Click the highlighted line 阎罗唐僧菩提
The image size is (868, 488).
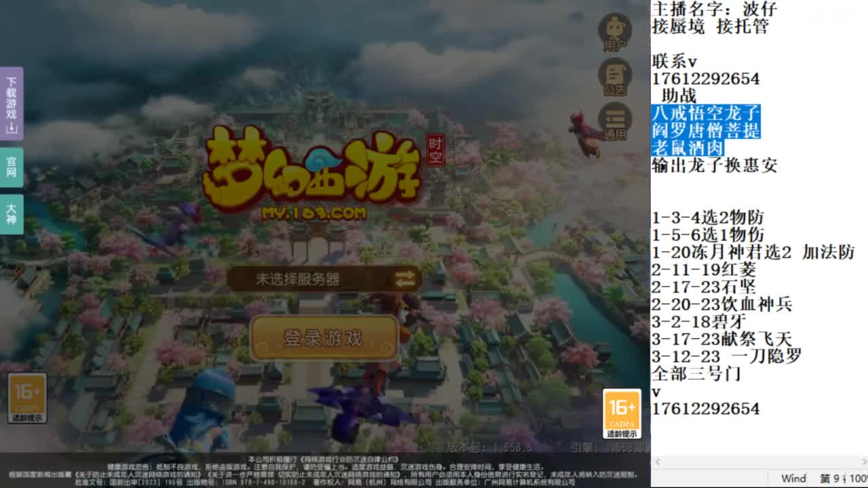tap(706, 130)
